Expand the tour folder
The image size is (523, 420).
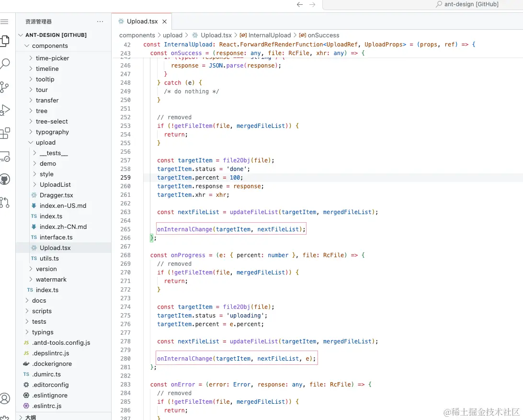tap(63, 90)
